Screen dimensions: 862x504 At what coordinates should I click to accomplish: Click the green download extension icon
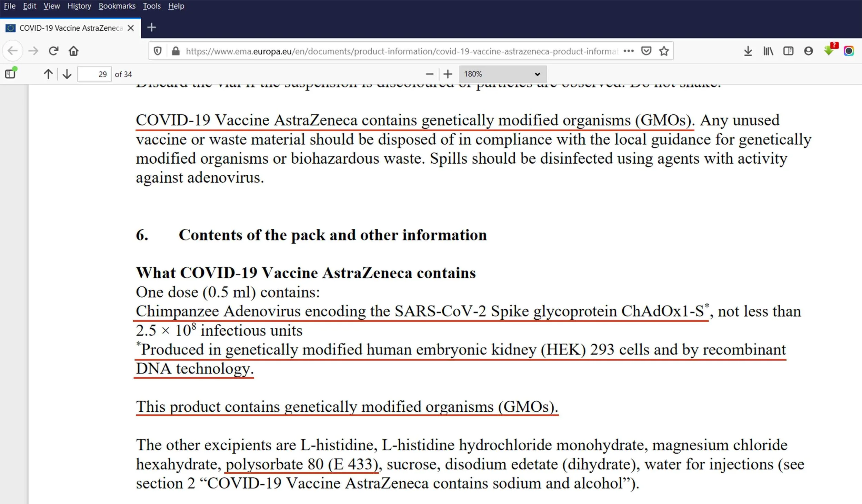pyautogui.click(x=830, y=50)
